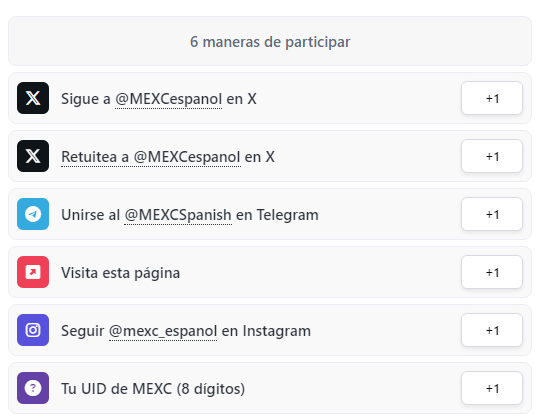Click the X icon beside Sigue a @MEXCespanol
Viewport: 540px width, 420px height.
pos(33,98)
